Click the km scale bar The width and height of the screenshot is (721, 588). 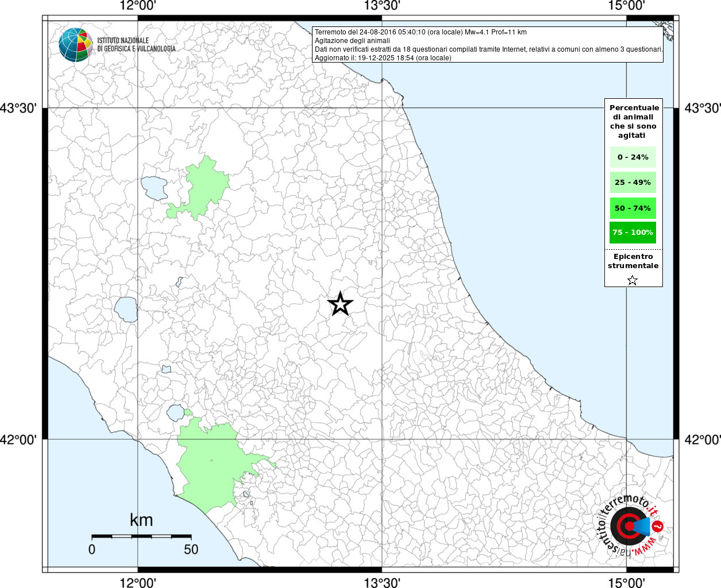pos(141,536)
